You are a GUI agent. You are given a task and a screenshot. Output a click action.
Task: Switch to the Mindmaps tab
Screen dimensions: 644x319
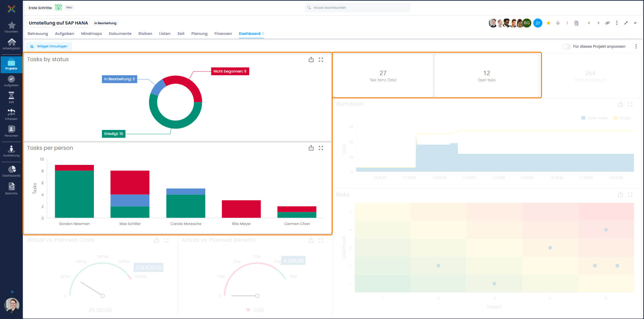click(x=92, y=34)
